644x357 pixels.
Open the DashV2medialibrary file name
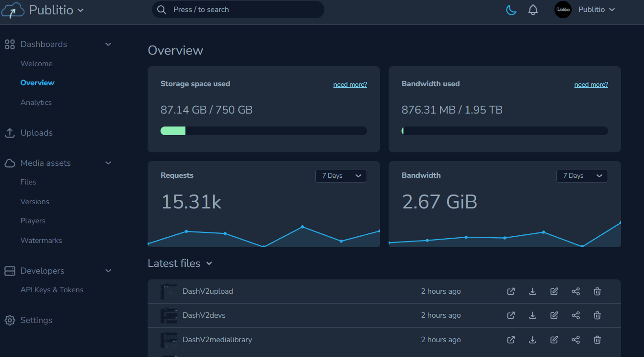click(x=217, y=340)
